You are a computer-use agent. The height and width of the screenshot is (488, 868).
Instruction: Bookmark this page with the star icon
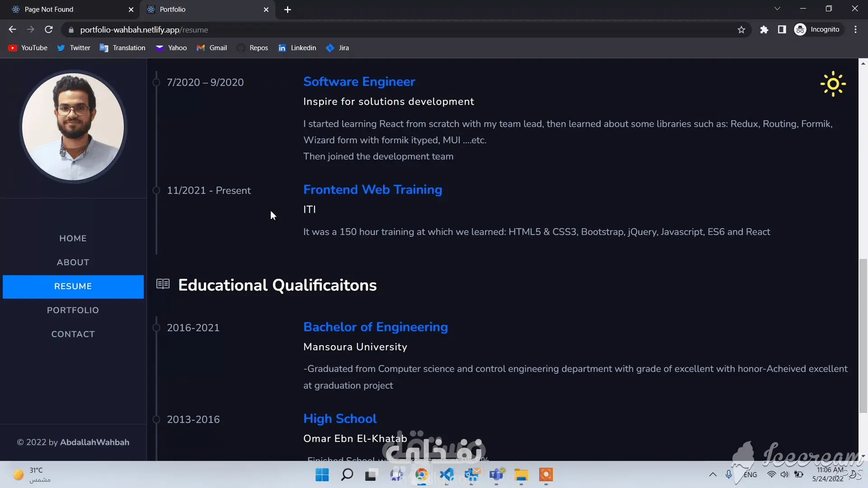pyautogui.click(x=741, y=30)
